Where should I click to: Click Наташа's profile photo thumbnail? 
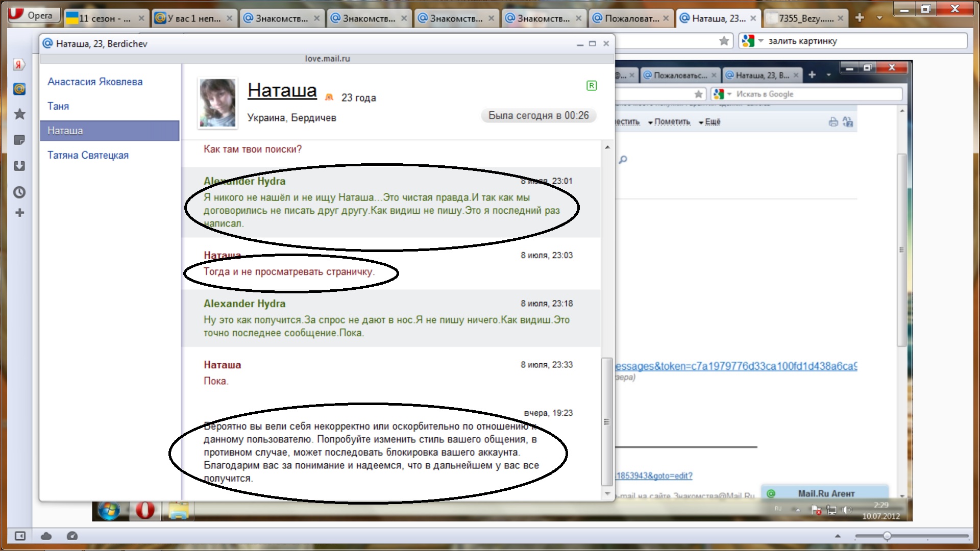pyautogui.click(x=217, y=103)
